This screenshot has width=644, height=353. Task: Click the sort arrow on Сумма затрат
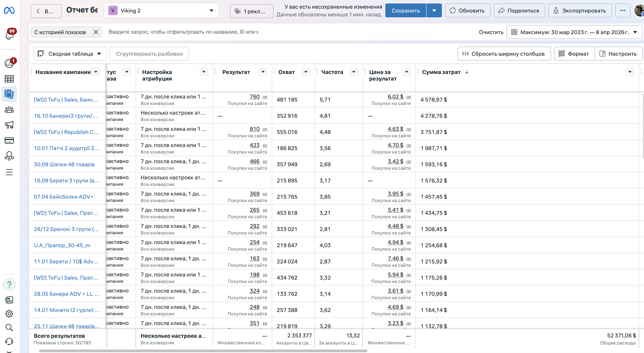pos(467,72)
